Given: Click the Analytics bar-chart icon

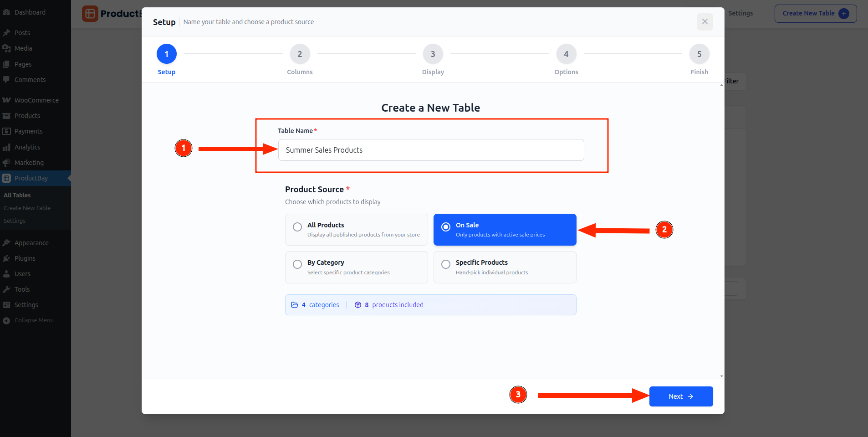Looking at the screenshot, I should tap(7, 147).
